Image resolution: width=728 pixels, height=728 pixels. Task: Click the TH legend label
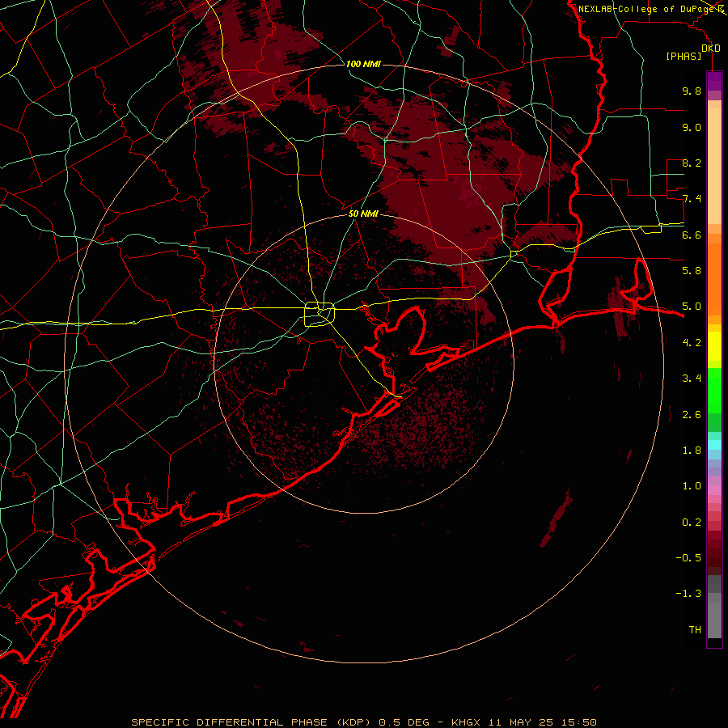(695, 630)
